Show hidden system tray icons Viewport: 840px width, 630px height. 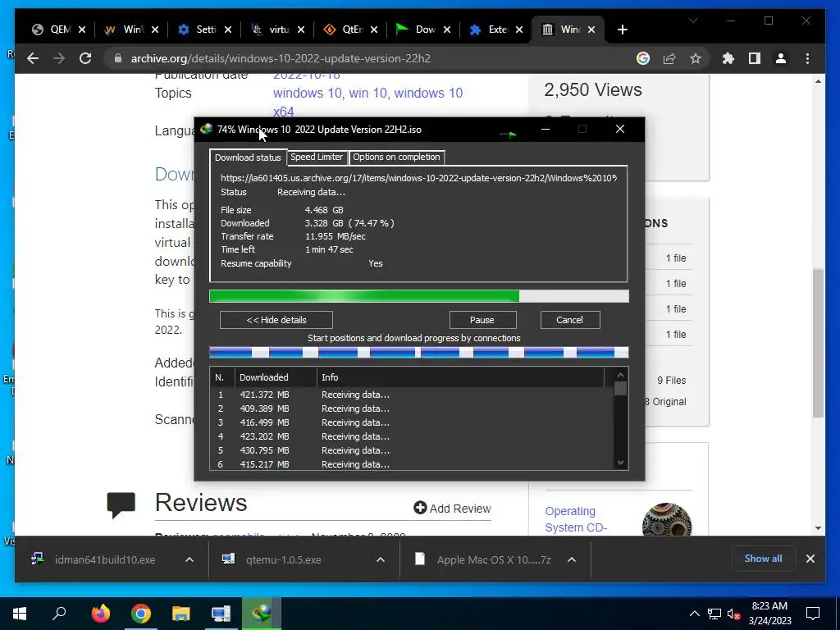pos(694,614)
